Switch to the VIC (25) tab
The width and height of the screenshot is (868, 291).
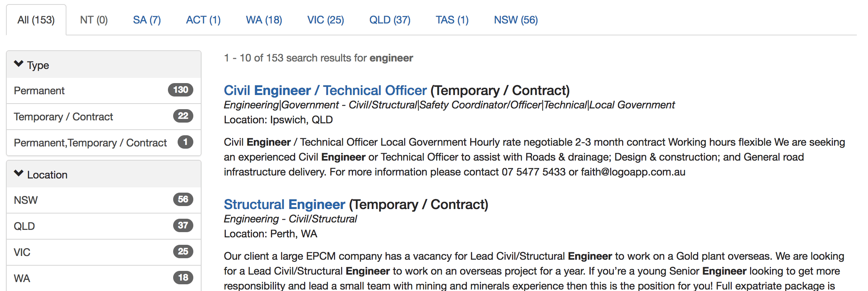click(325, 20)
